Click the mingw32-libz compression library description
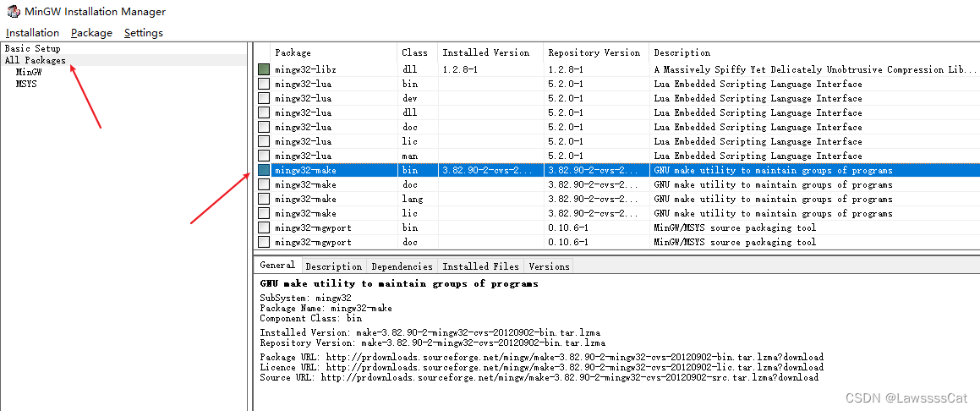Screen dimensions: 980x411 tap(815, 69)
